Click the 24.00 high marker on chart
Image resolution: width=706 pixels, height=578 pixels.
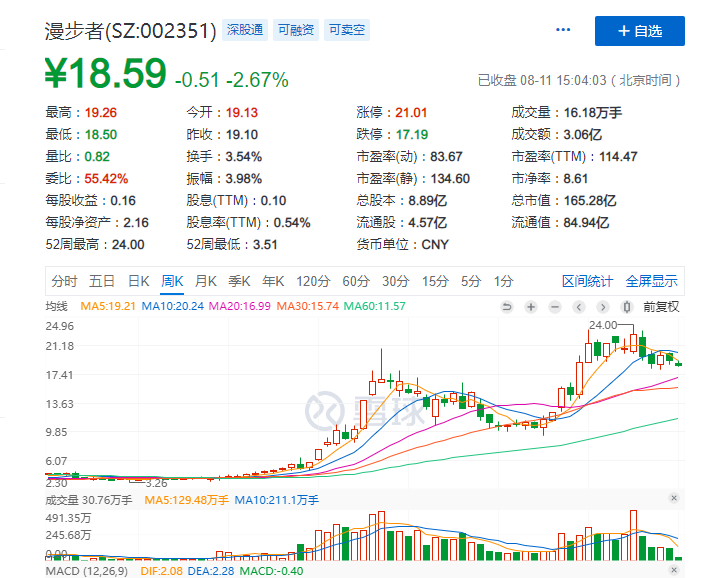pyautogui.click(x=603, y=325)
